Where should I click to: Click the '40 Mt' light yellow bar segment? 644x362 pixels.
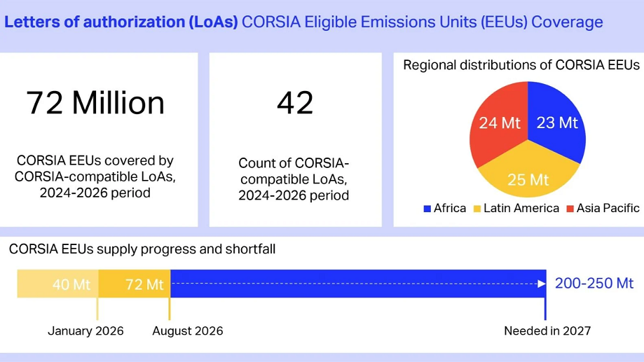pyautogui.click(x=58, y=284)
